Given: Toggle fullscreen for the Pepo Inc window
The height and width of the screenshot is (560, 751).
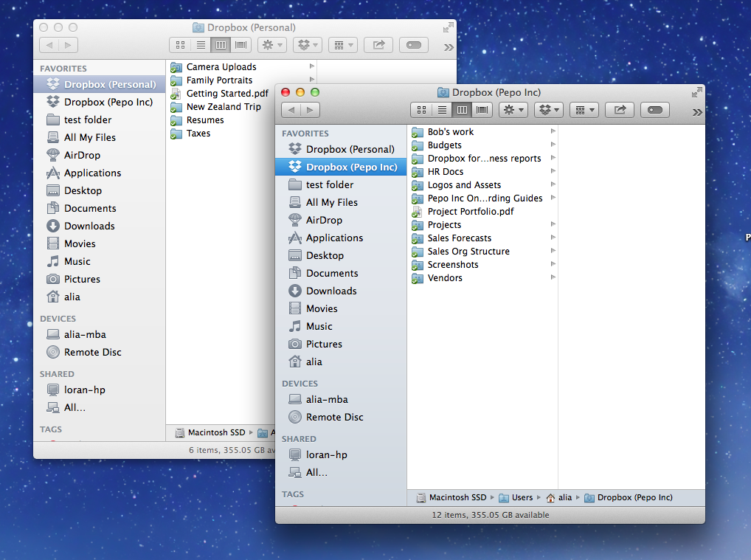Looking at the screenshot, I should [696, 92].
